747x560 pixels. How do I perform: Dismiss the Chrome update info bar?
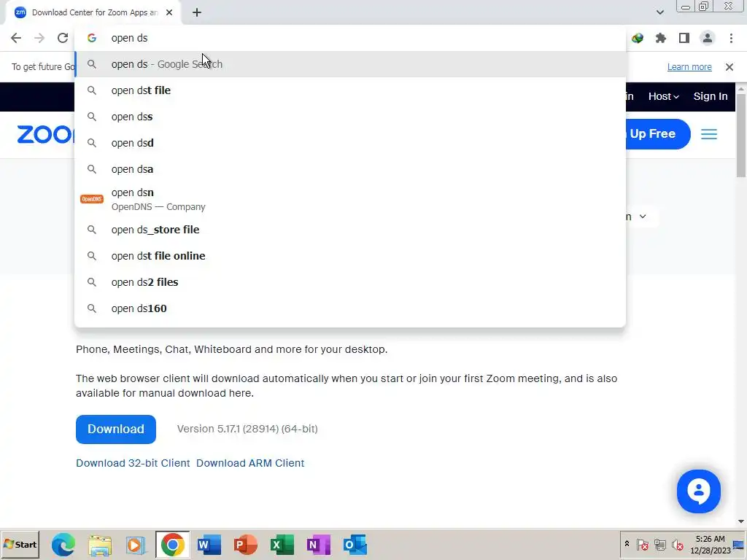point(729,66)
